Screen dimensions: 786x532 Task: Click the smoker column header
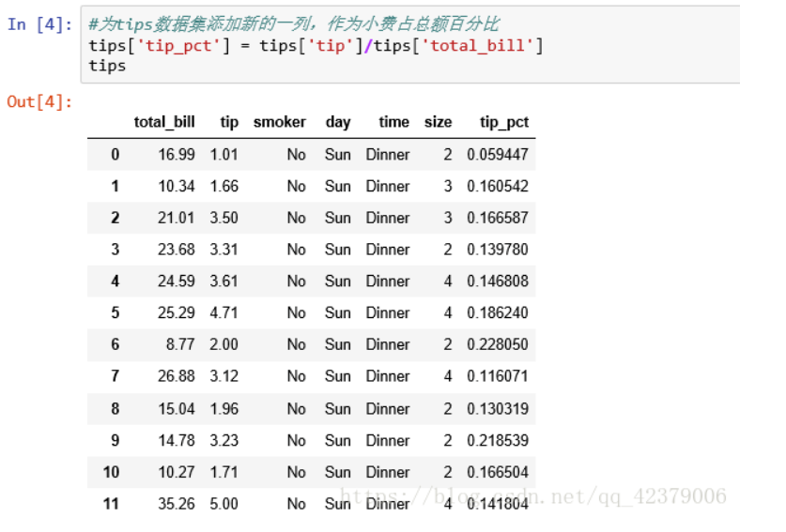[x=279, y=122]
